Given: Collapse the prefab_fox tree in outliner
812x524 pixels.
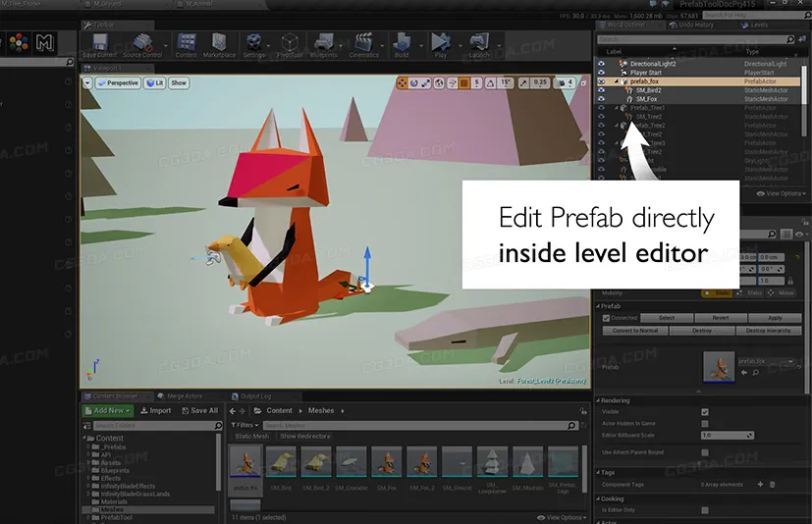Looking at the screenshot, I should pyautogui.click(x=617, y=81).
